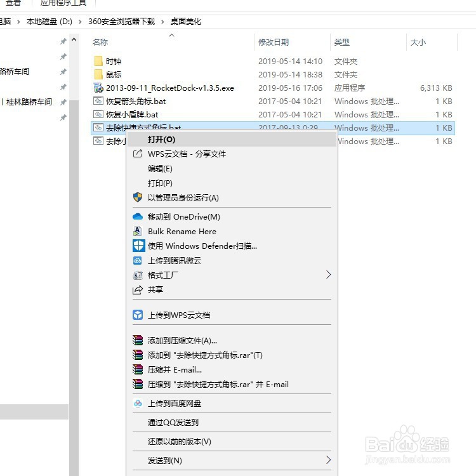The width and height of the screenshot is (476, 476).
Task: Click the WinRAR icon beside 添加到压缩文件
Action: pyautogui.click(x=138, y=340)
